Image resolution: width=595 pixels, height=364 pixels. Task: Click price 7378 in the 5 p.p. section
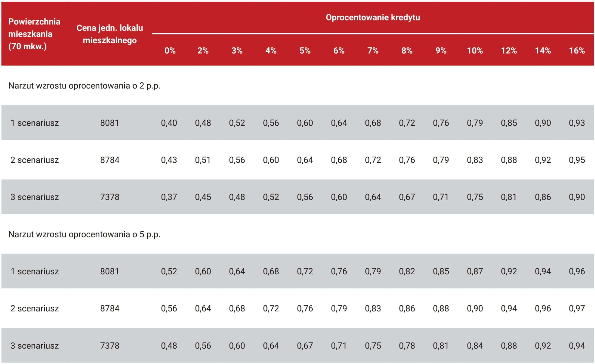[x=110, y=346]
